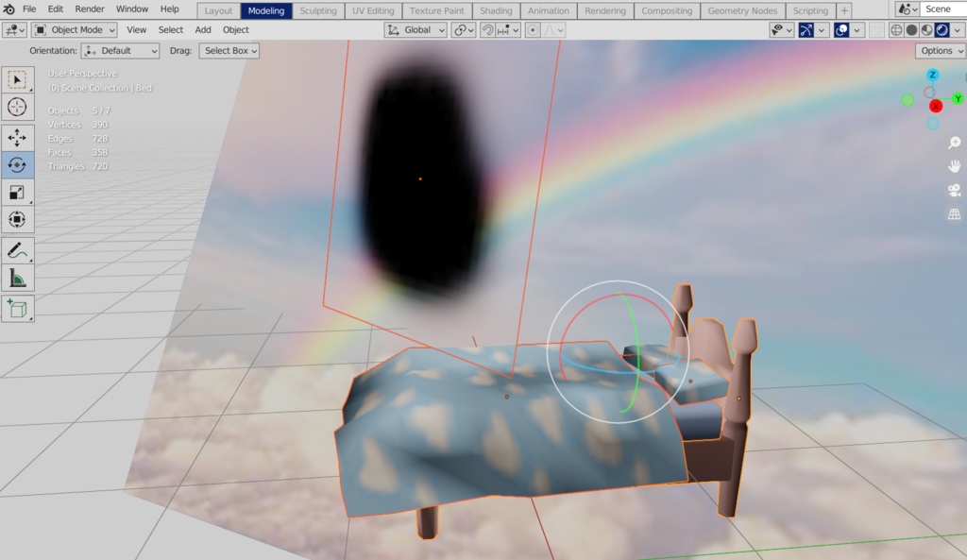Open the Blender logo menu
Image resolution: width=967 pixels, height=560 pixels.
click(8, 9)
